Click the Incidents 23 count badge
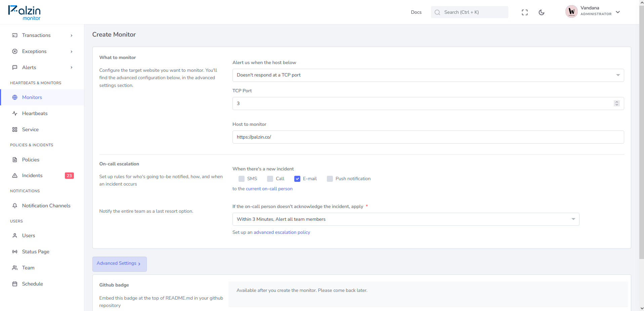 [69, 175]
